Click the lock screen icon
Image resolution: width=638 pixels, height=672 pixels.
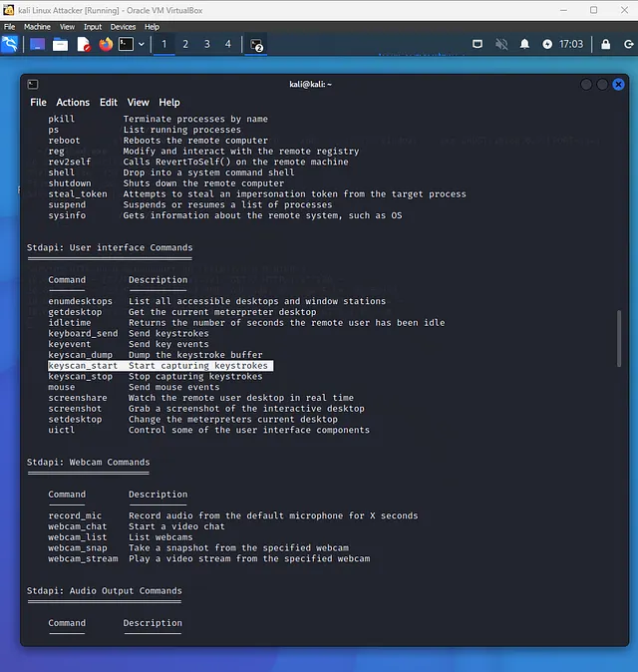[x=605, y=44]
